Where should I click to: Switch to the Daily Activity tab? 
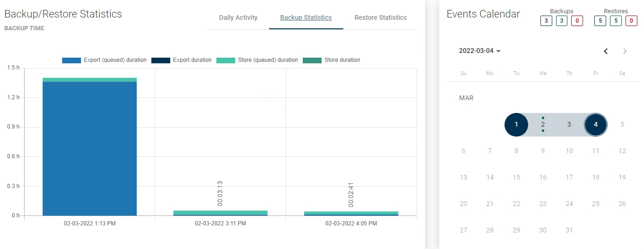pyautogui.click(x=238, y=18)
